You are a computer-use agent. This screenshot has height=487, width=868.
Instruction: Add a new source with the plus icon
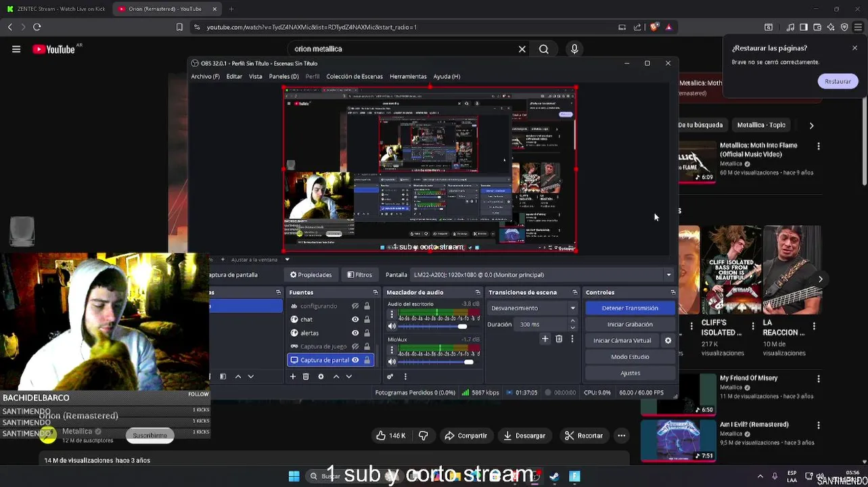point(293,376)
